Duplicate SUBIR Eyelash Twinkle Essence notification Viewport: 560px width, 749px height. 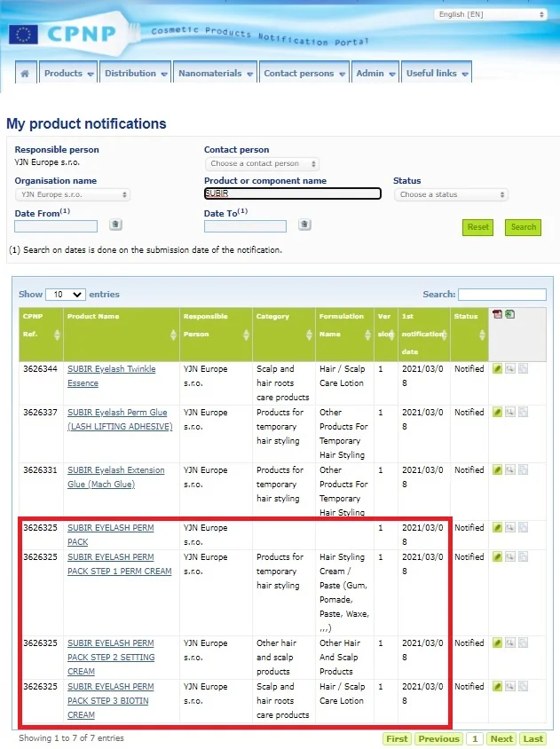(524, 369)
